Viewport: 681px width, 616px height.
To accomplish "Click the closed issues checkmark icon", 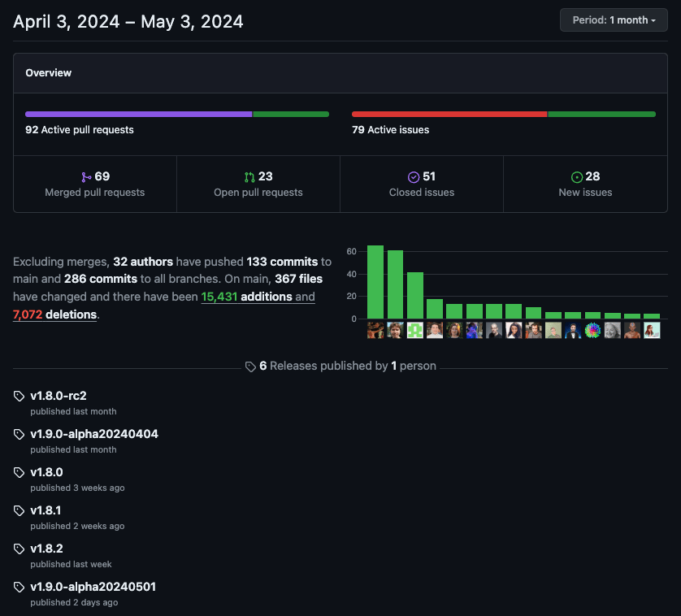I will tap(414, 177).
